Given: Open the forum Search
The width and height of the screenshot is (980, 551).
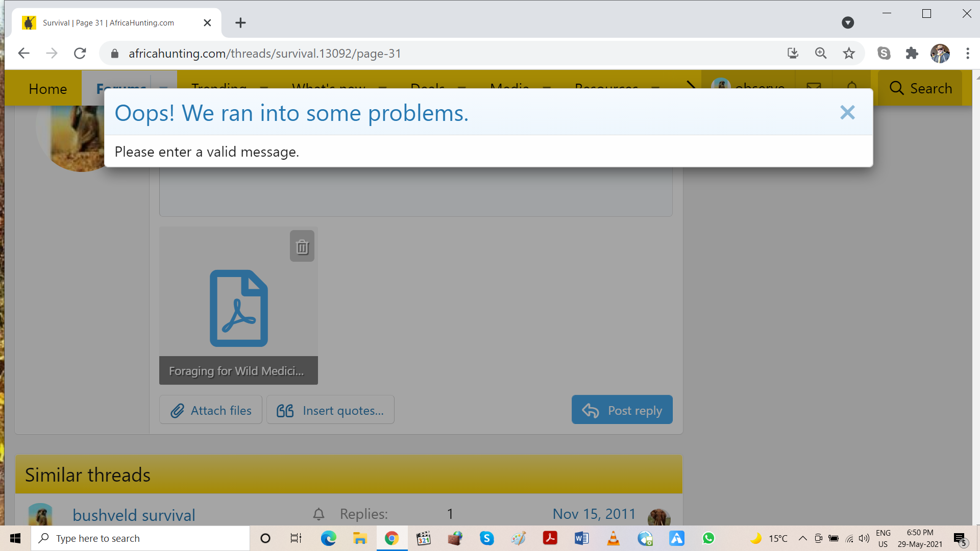Looking at the screenshot, I should point(920,88).
